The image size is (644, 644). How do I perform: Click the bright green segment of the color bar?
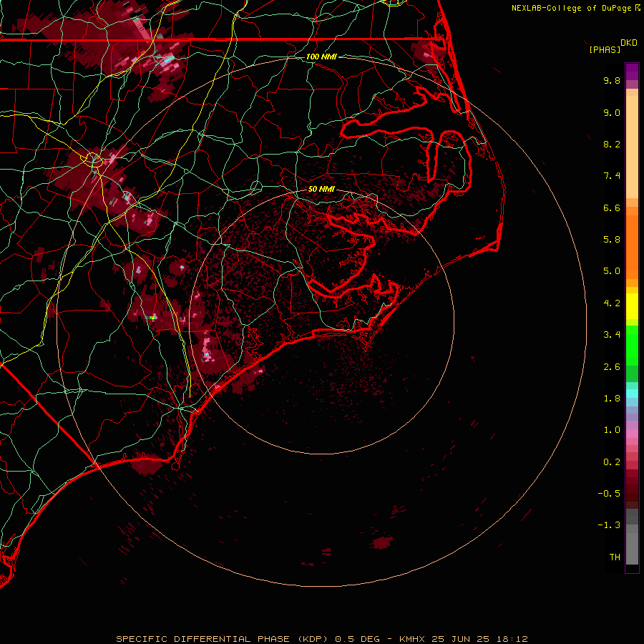632,346
